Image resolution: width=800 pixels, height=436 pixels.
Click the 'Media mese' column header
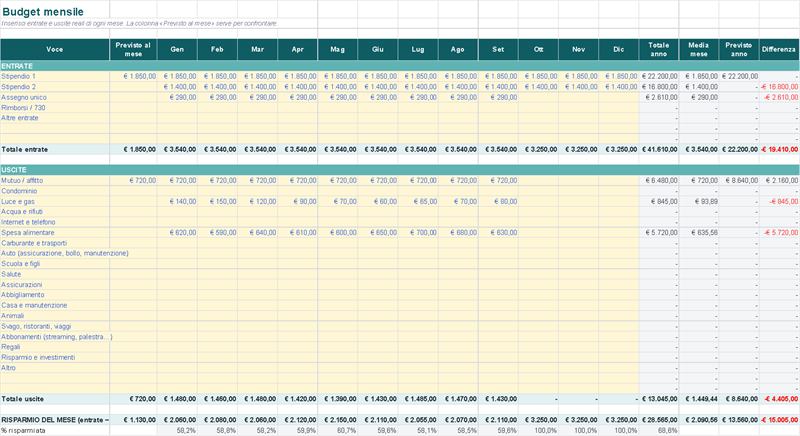(698, 49)
